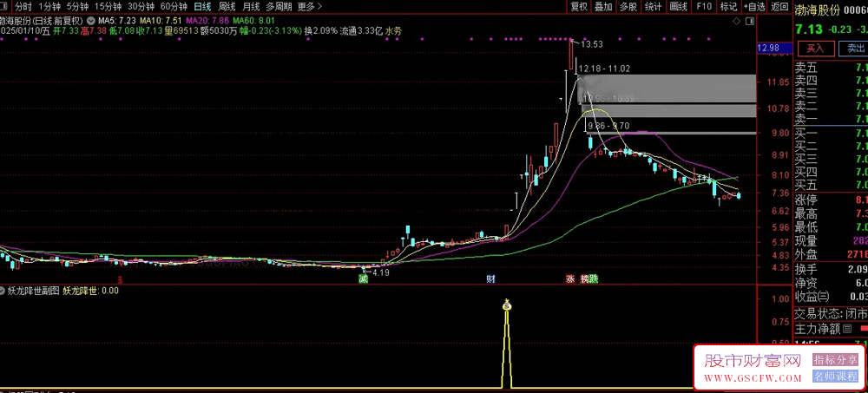Click the diamond icon at chart top-right

tap(736, 21)
